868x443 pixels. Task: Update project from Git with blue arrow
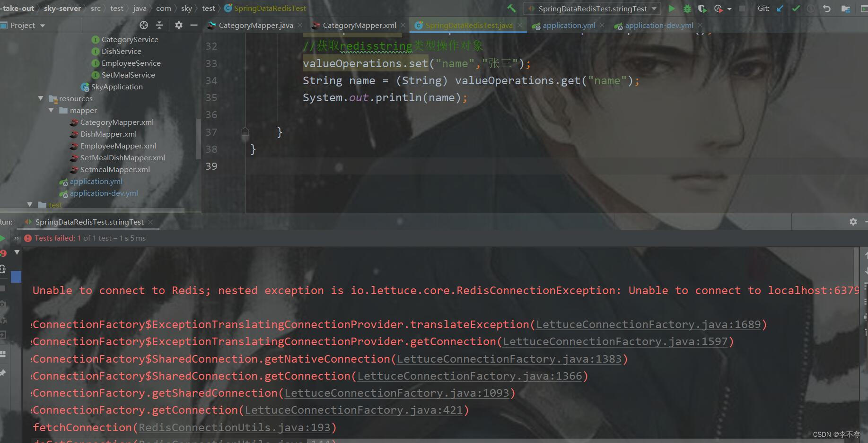click(780, 8)
